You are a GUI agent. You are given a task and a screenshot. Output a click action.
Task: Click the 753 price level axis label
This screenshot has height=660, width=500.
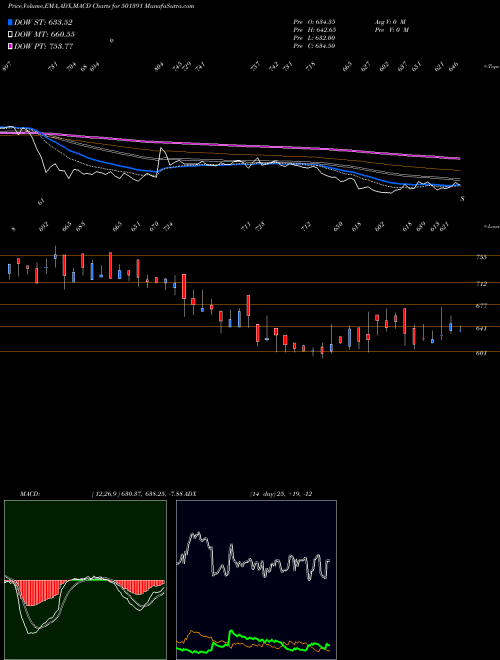click(x=481, y=257)
